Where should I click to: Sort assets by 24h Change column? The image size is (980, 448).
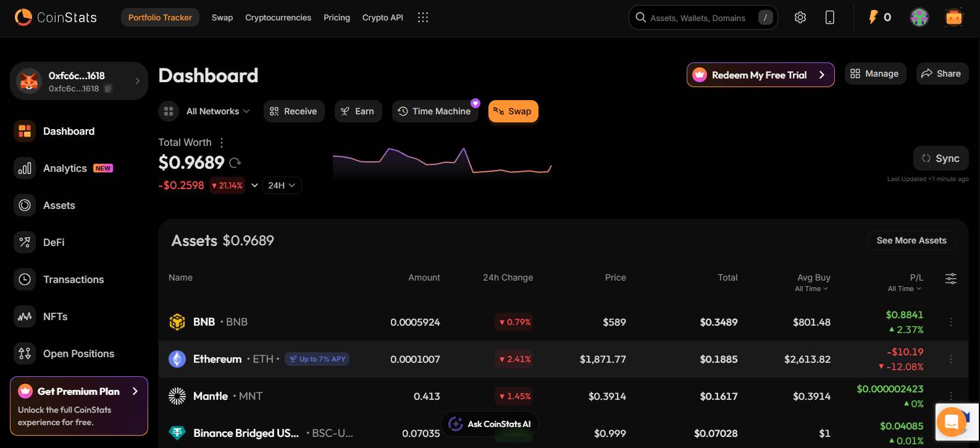(508, 277)
